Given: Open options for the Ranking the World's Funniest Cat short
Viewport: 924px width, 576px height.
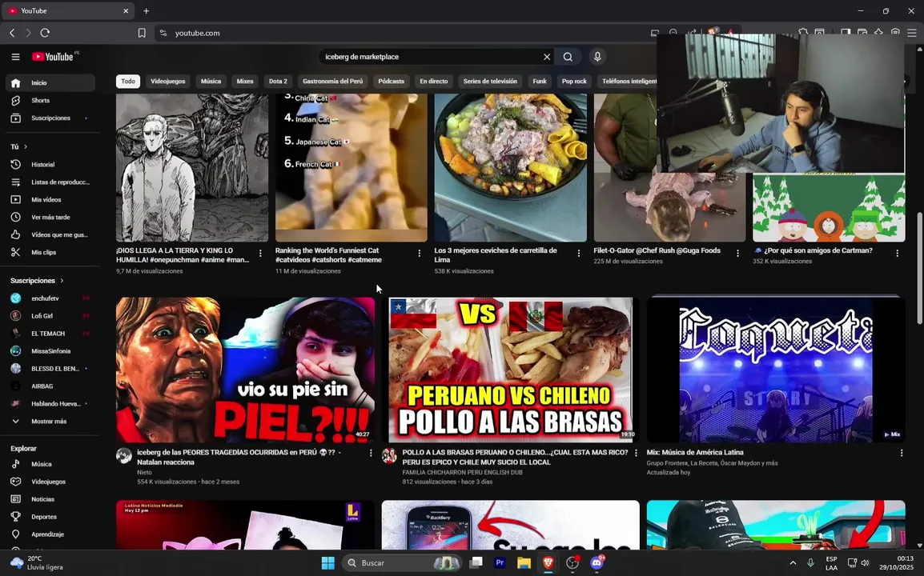Looking at the screenshot, I should 420,254.
